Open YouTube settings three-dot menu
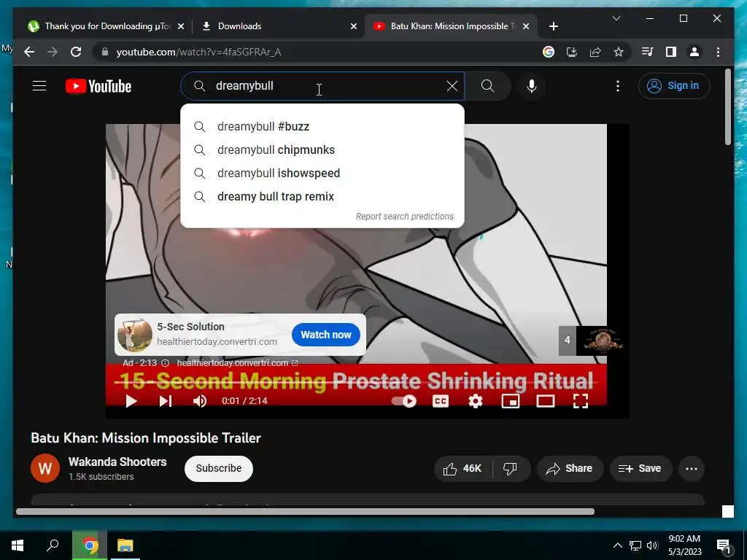 pyautogui.click(x=617, y=86)
